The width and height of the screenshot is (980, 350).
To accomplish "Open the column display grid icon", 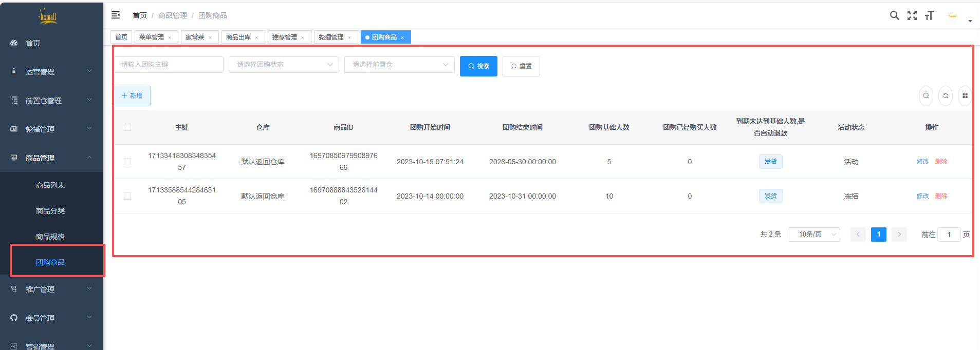I will pyautogui.click(x=965, y=96).
